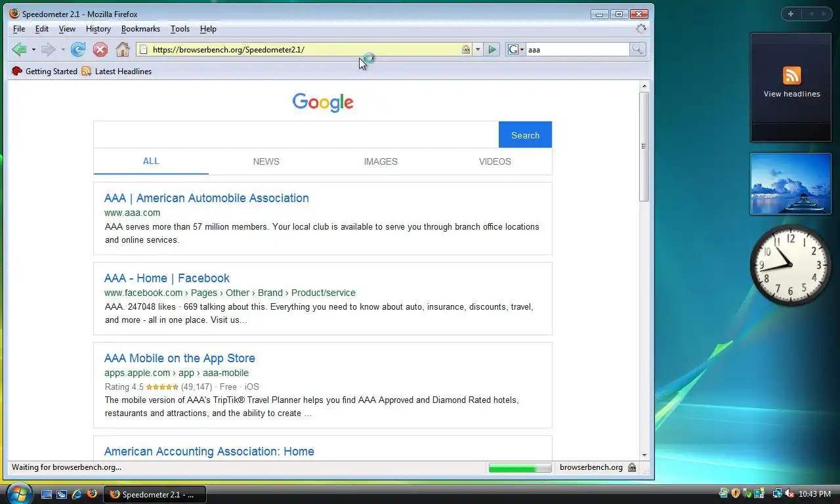Open the Forward history dropdown arrow
Screen dimensions: 840x504
tap(63, 50)
